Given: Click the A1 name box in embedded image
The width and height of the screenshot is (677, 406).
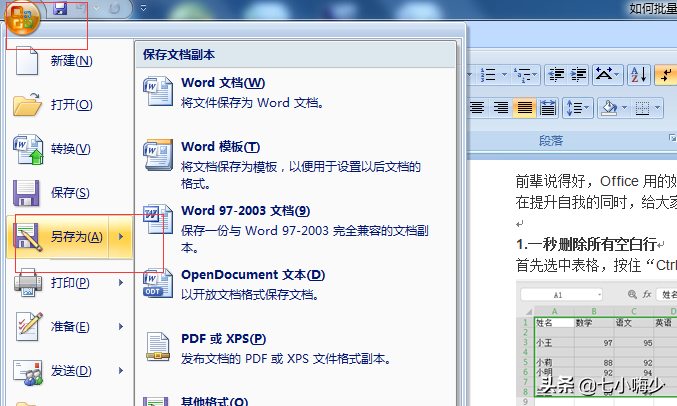Looking at the screenshot, I should [x=561, y=295].
